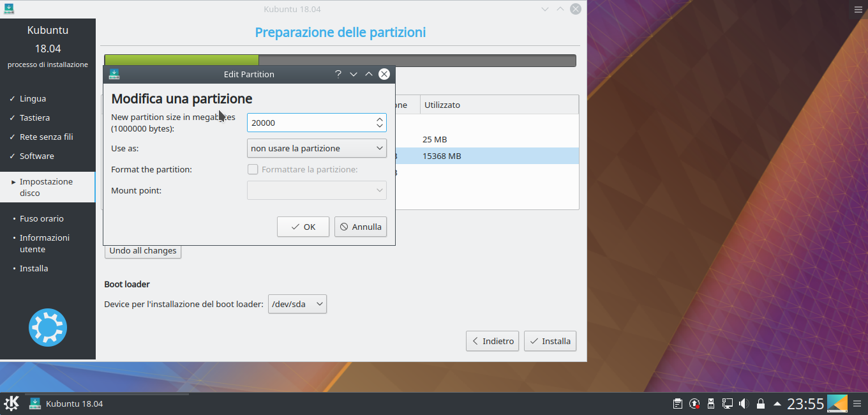Click the 'Tastiera' step in the sidebar

click(x=34, y=117)
